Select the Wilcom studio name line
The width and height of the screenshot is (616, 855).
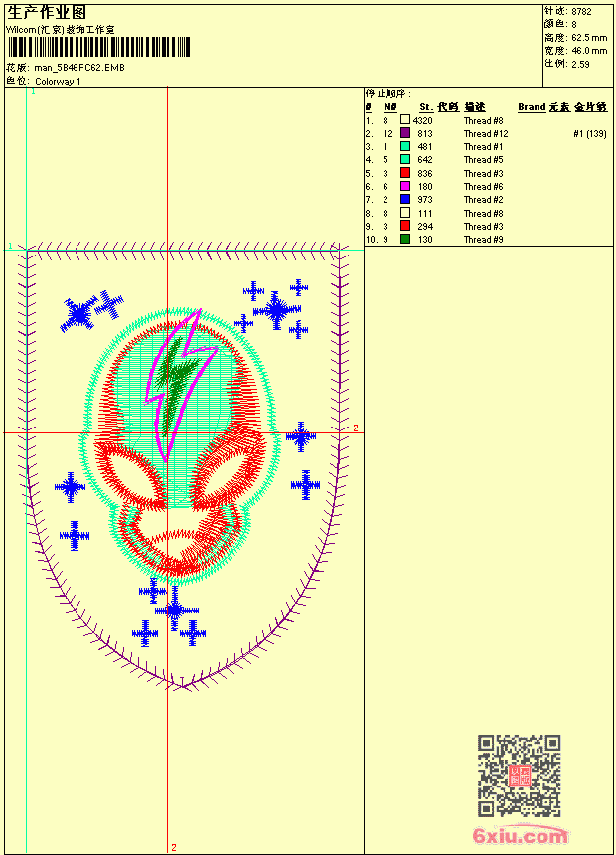tap(61, 30)
